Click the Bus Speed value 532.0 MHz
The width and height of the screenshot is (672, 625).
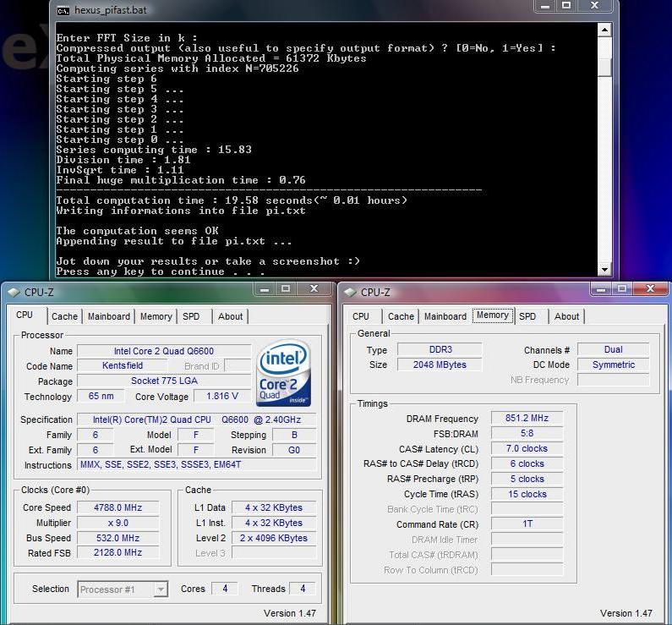tap(117, 538)
